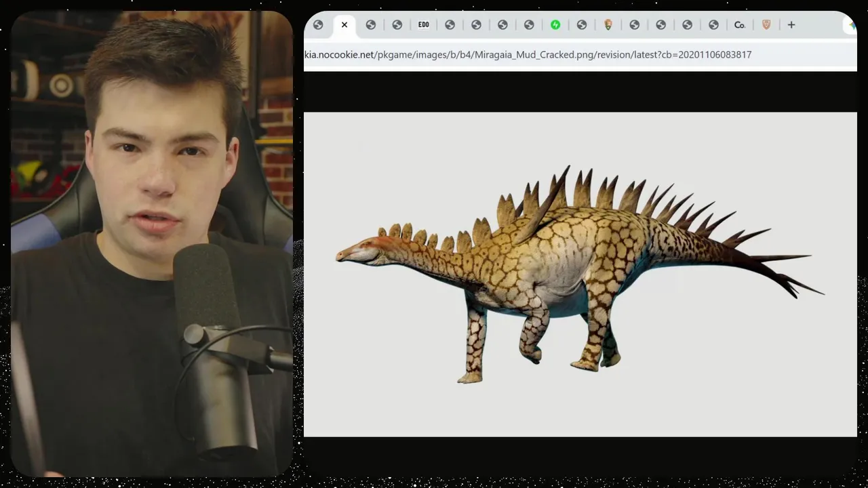868x488 pixels.
Task: Switch to the shield crest icon tab
Action: click(766, 25)
